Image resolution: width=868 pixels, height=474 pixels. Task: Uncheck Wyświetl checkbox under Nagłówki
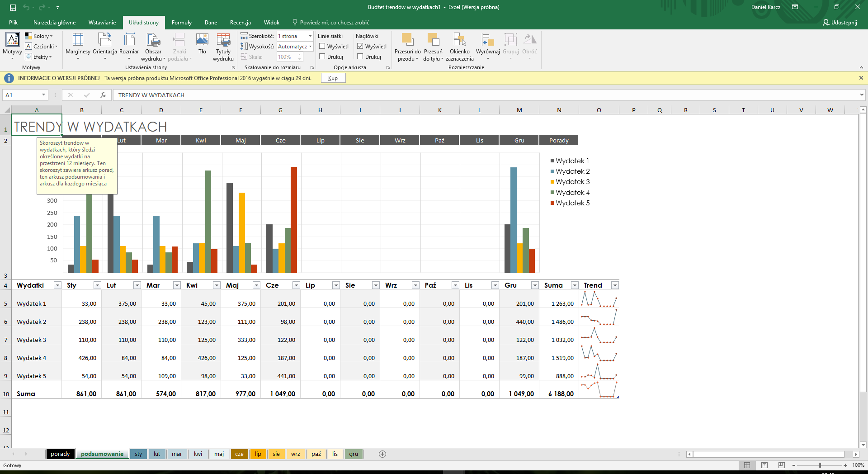coord(360,46)
